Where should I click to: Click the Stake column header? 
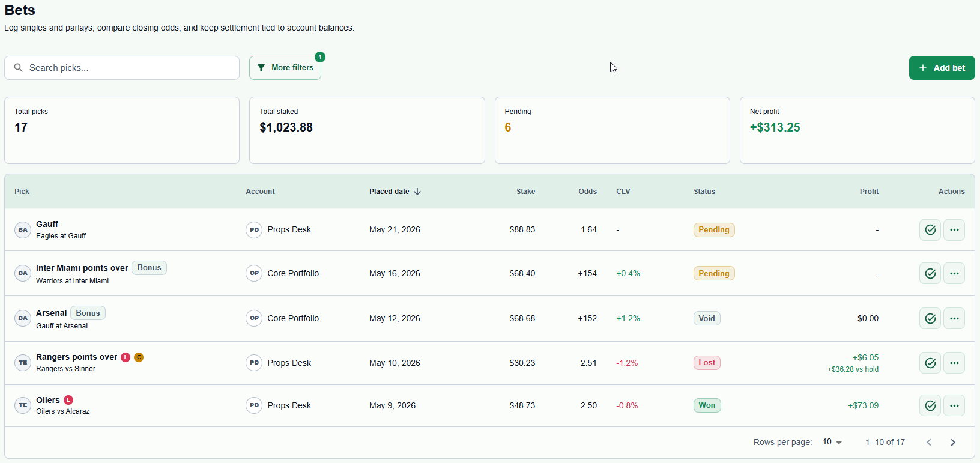pyautogui.click(x=525, y=192)
